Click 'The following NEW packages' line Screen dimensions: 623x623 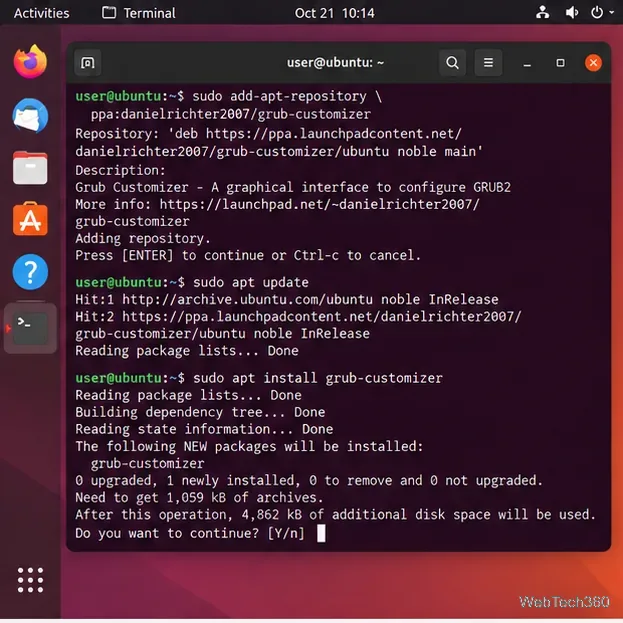click(249, 446)
